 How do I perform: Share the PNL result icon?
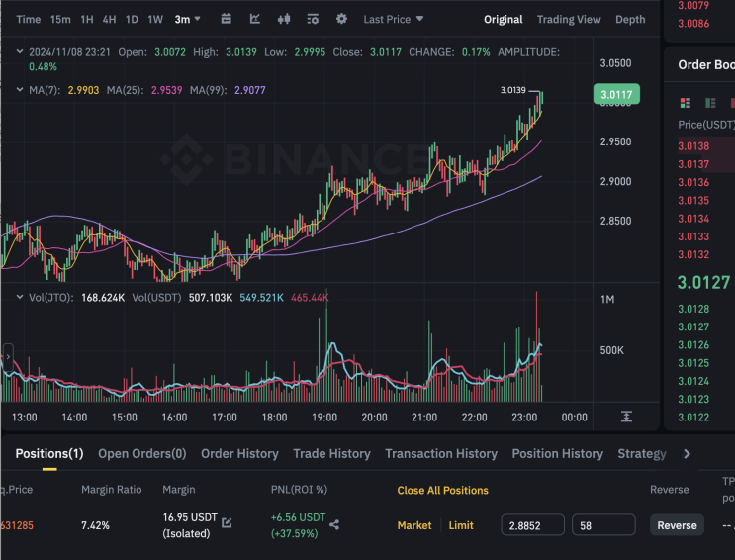click(334, 524)
